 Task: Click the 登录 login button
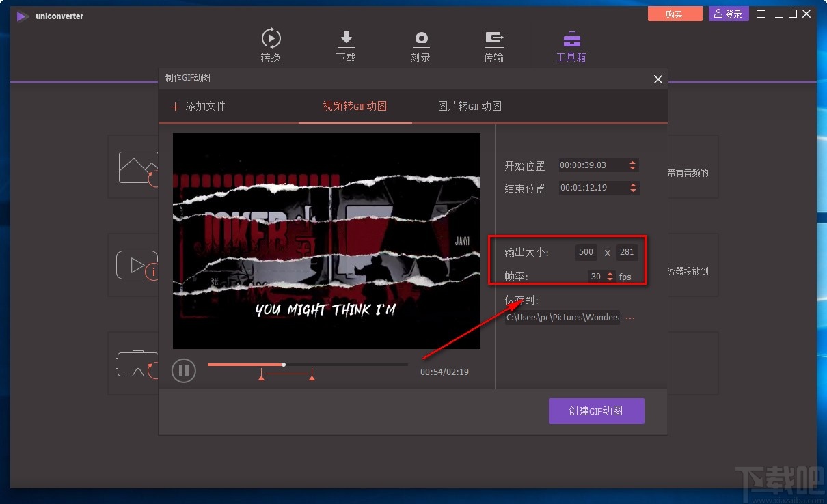click(x=728, y=13)
